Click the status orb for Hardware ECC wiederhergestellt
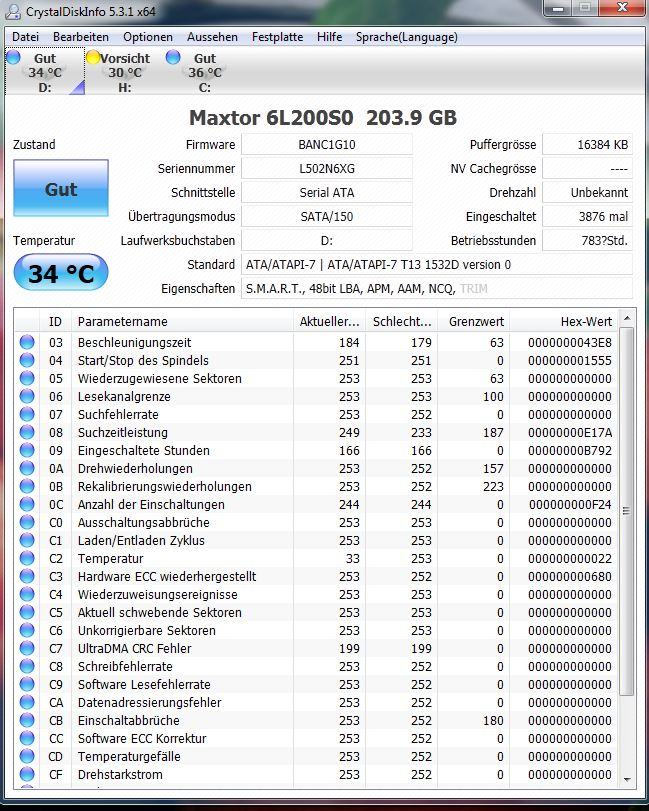The height and width of the screenshot is (811, 649). point(27,576)
